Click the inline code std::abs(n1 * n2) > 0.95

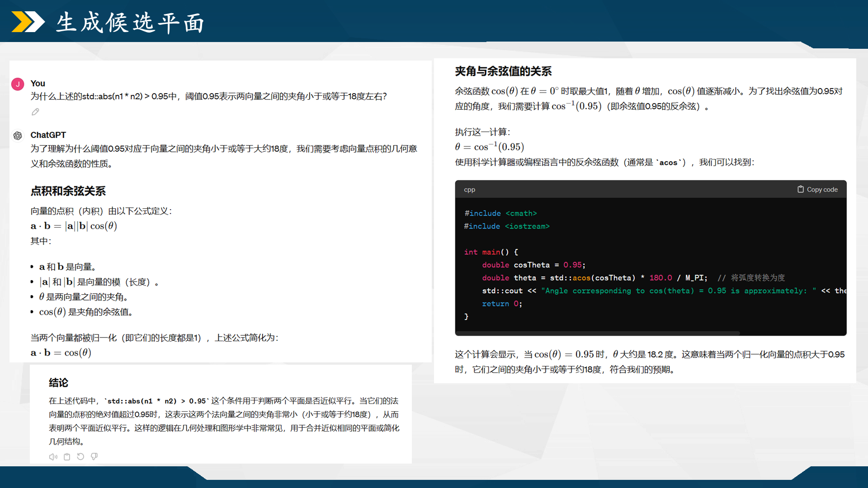[157, 401]
